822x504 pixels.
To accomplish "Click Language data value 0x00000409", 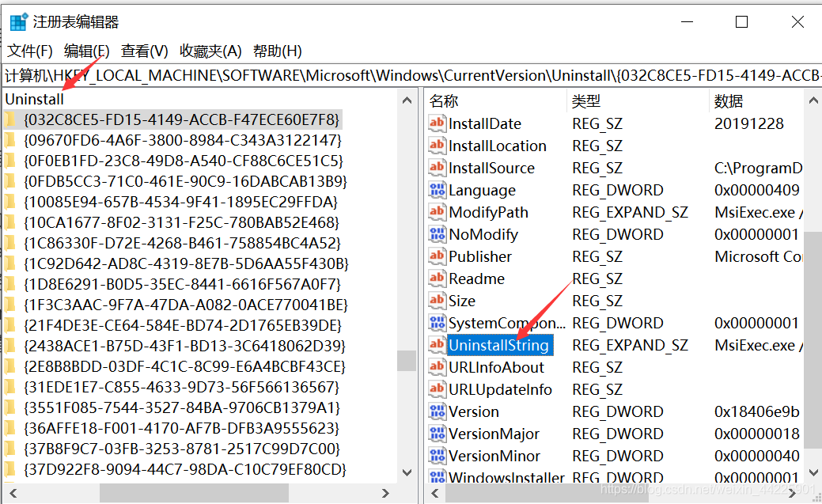I will pyautogui.click(x=756, y=190).
